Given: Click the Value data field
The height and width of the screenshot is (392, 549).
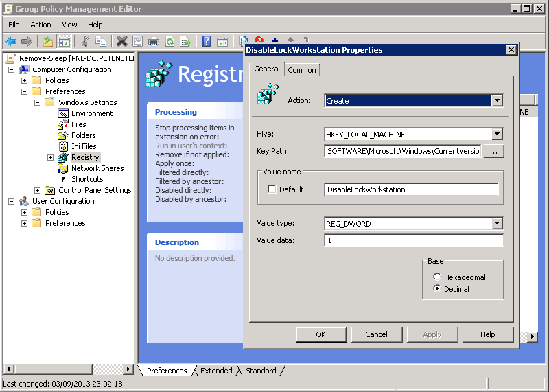Looking at the screenshot, I should pos(414,240).
